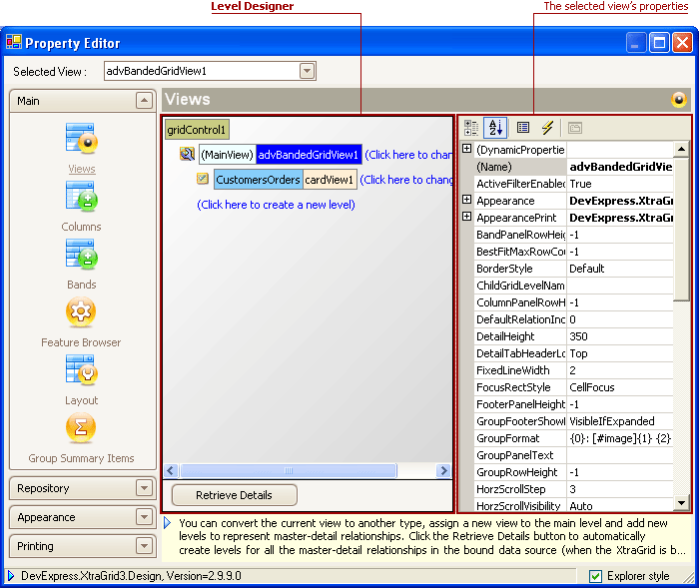
Task: Click the MainView level magnifier icon
Action: (187, 154)
